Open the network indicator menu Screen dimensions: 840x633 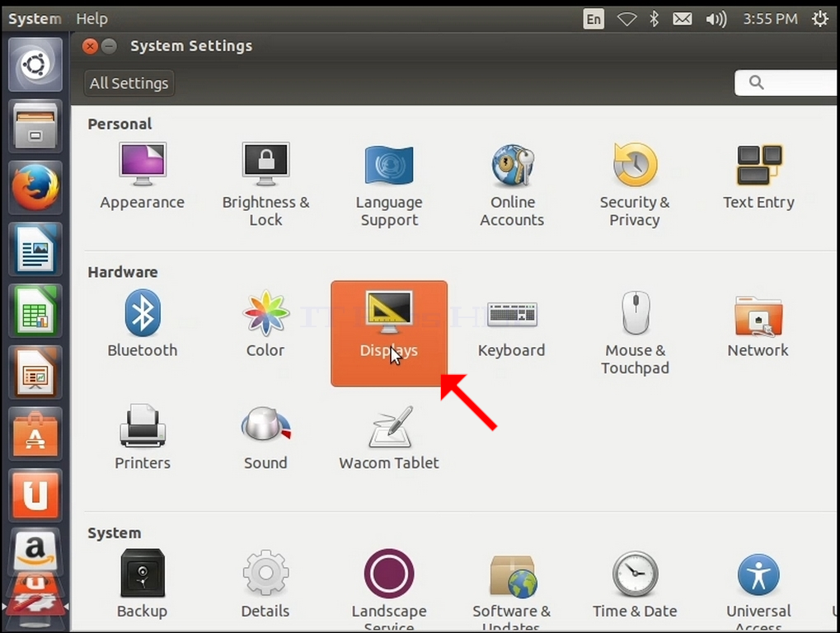[626, 19]
